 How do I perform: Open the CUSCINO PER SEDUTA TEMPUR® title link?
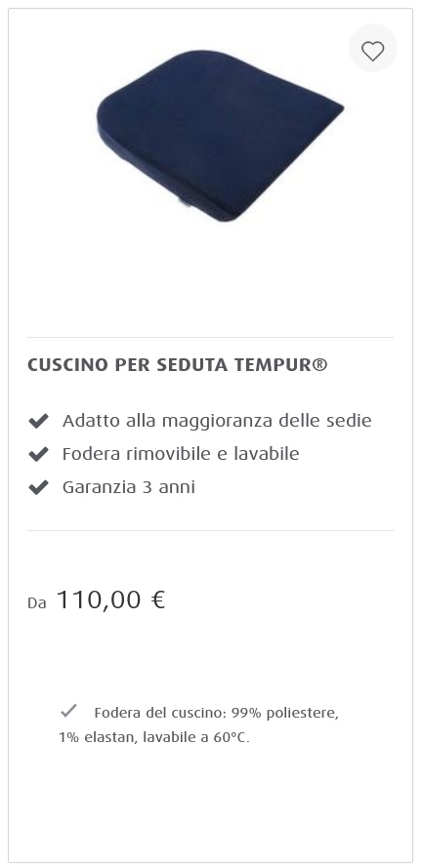click(177, 365)
